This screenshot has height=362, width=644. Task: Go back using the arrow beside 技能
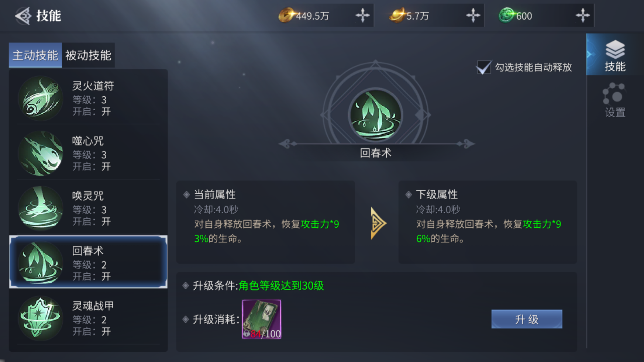click(x=23, y=16)
